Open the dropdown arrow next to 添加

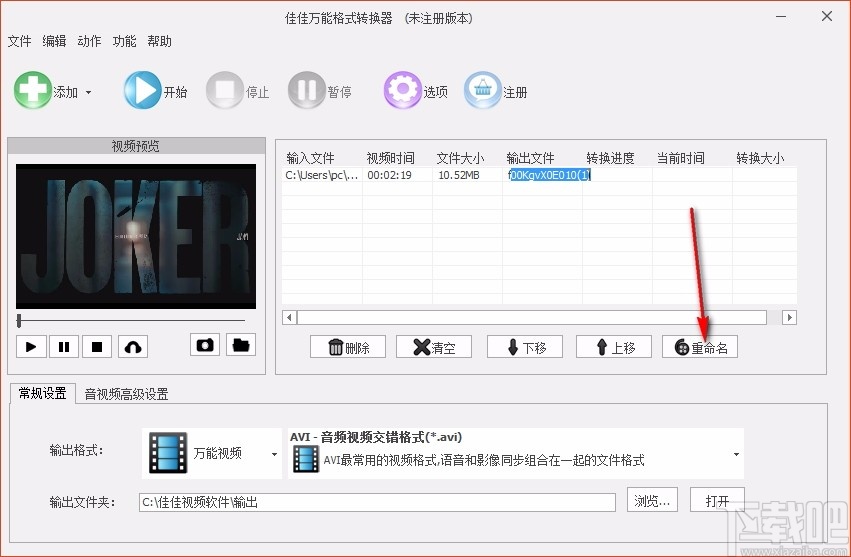point(88,93)
